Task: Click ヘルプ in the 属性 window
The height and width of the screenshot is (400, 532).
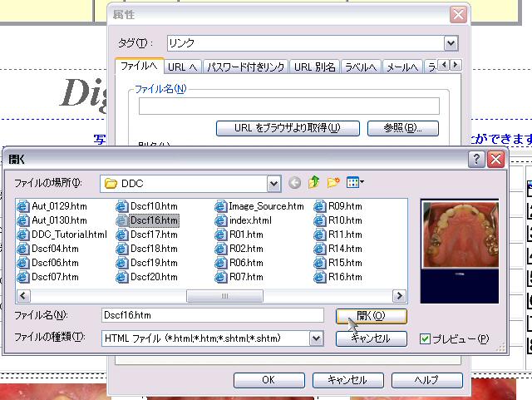Action: (x=426, y=380)
